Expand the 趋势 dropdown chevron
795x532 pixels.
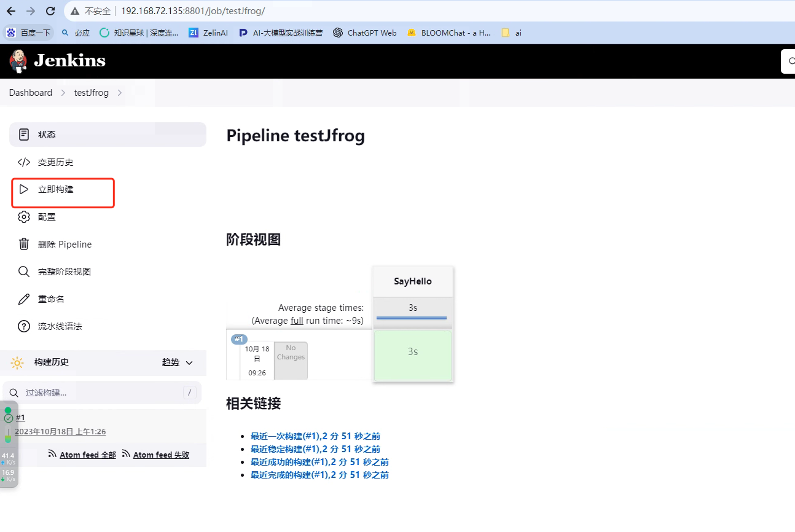coord(189,362)
